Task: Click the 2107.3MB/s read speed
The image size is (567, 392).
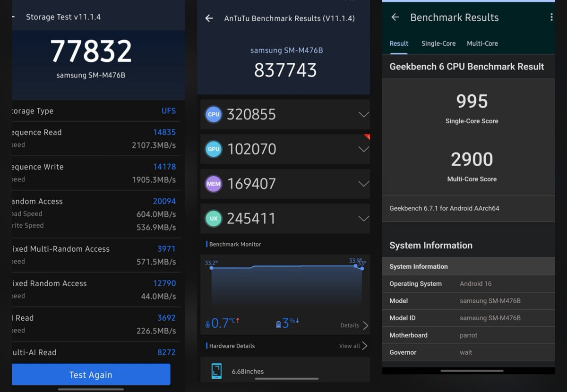Action: click(154, 145)
